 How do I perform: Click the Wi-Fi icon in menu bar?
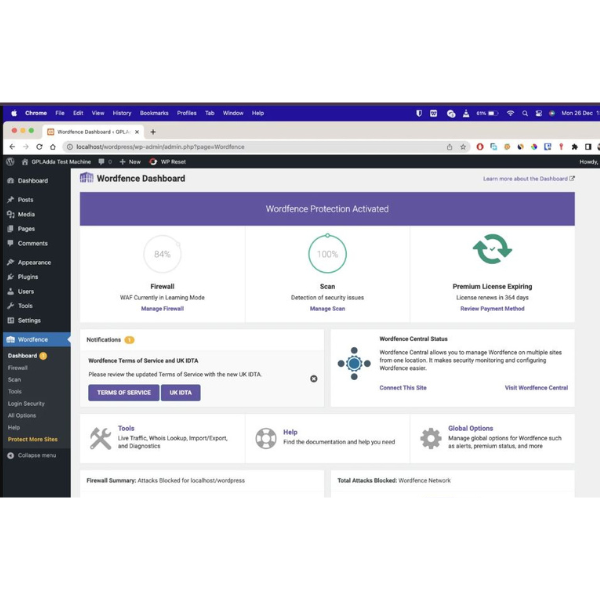coord(510,113)
